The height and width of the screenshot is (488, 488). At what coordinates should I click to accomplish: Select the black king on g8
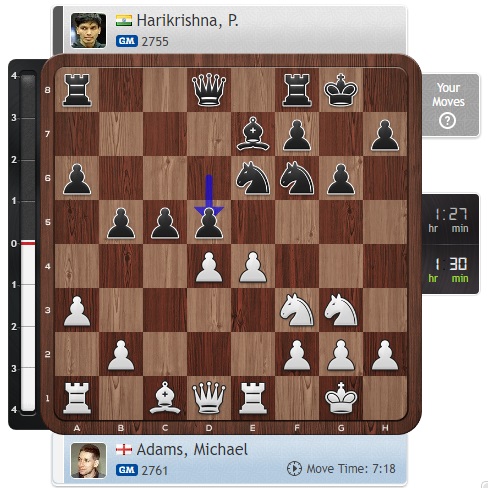pos(341,90)
